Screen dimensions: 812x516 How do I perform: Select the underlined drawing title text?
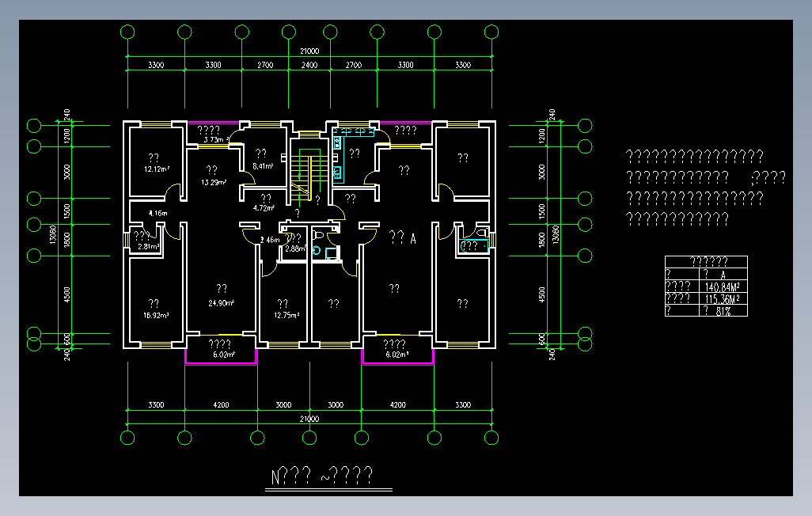pyautogui.click(x=322, y=475)
